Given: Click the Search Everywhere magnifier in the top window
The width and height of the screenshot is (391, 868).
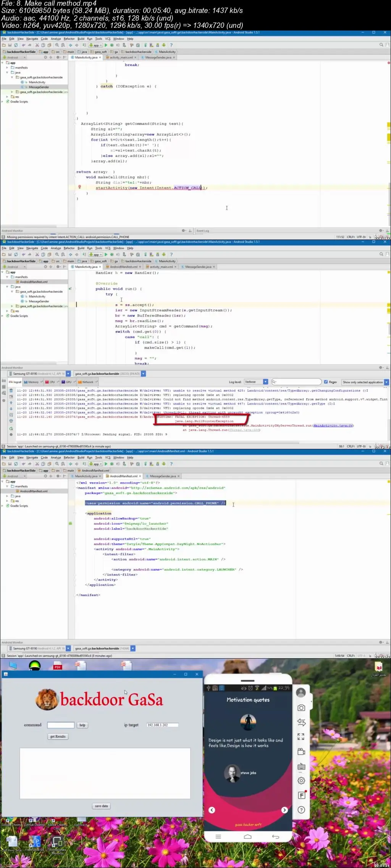Looking at the screenshot, I should pyautogui.click(x=381, y=45).
